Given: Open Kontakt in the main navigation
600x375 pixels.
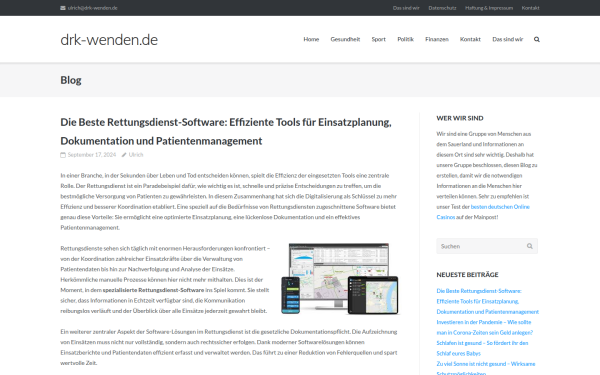Looking at the screenshot, I should coord(470,39).
